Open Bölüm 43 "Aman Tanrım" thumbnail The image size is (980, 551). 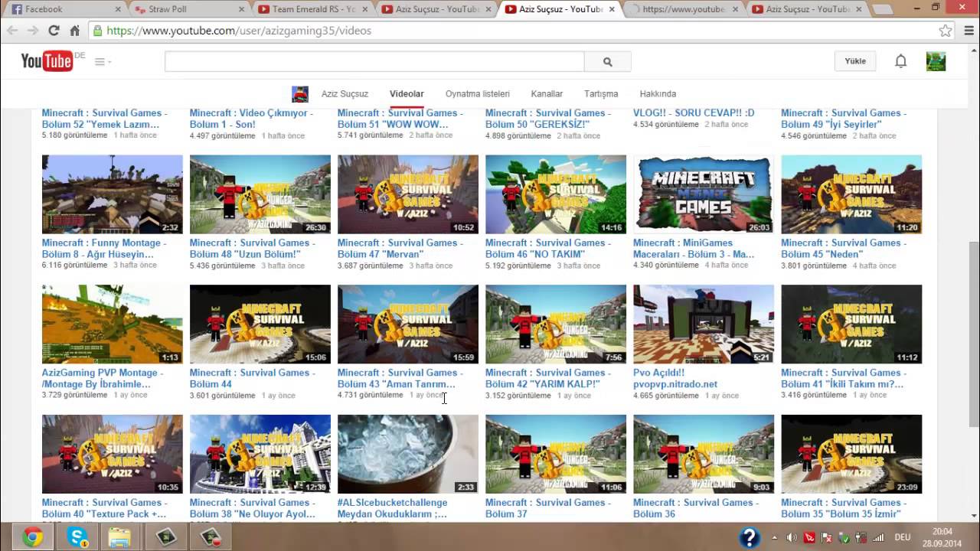click(x=408, y=324)
